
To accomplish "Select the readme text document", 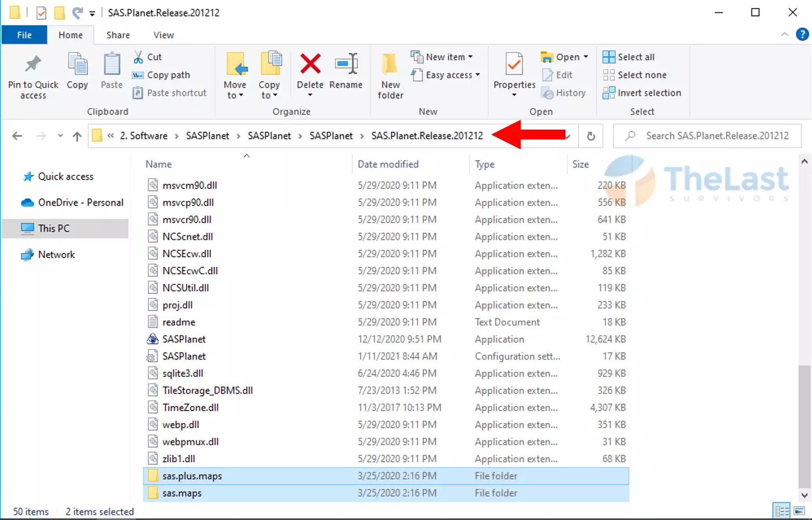I will (x=386, y=322).
